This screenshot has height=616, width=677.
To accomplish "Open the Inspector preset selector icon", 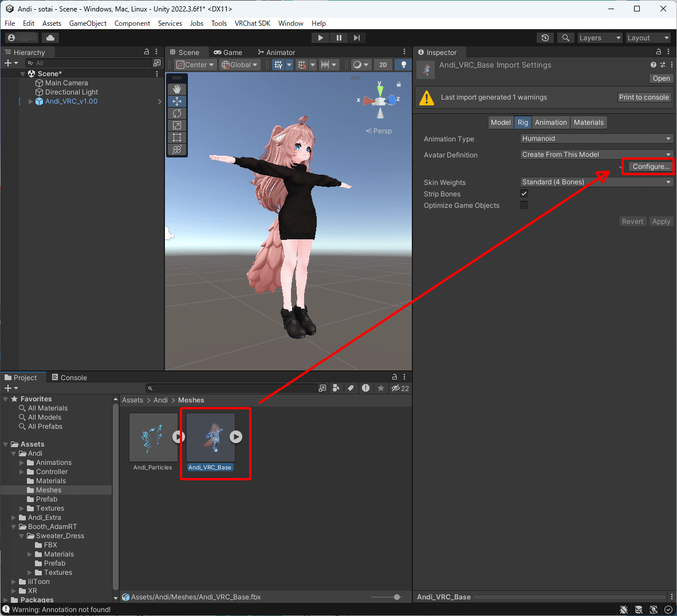I will (662, 65).
